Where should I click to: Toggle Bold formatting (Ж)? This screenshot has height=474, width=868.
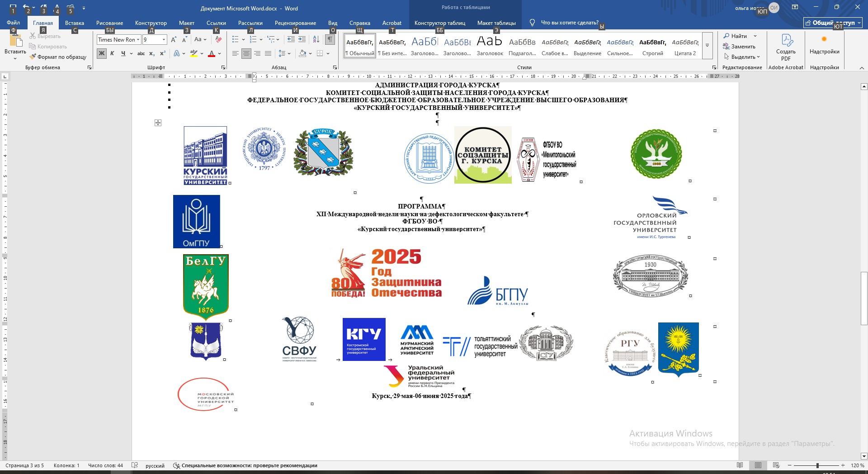tap(101, 53)
